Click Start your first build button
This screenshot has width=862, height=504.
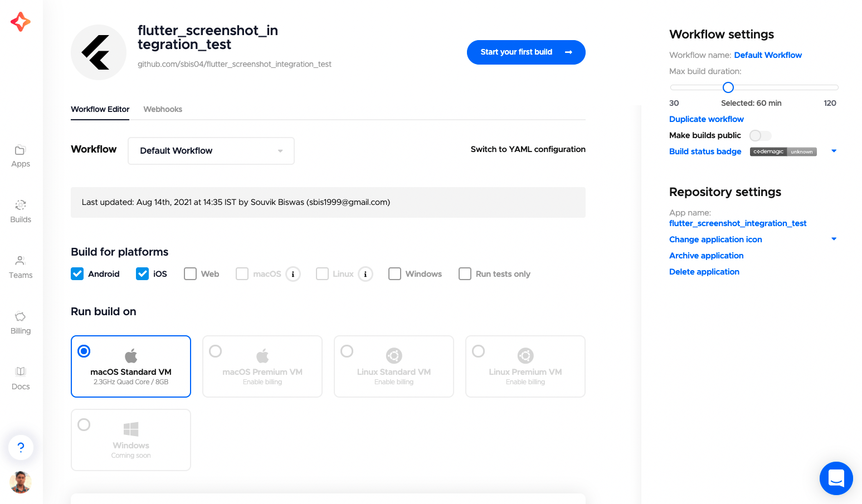point(526,52)
